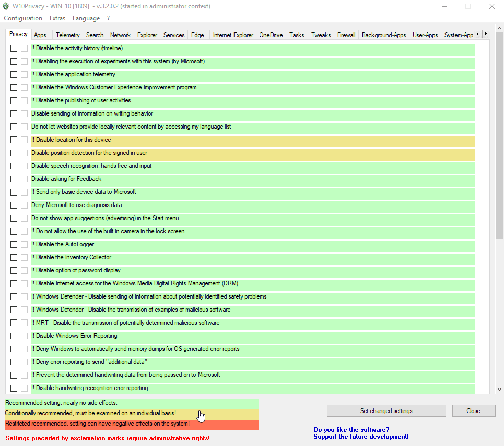
Task: Open the Background-Apps tab
Action: point(384,35)
